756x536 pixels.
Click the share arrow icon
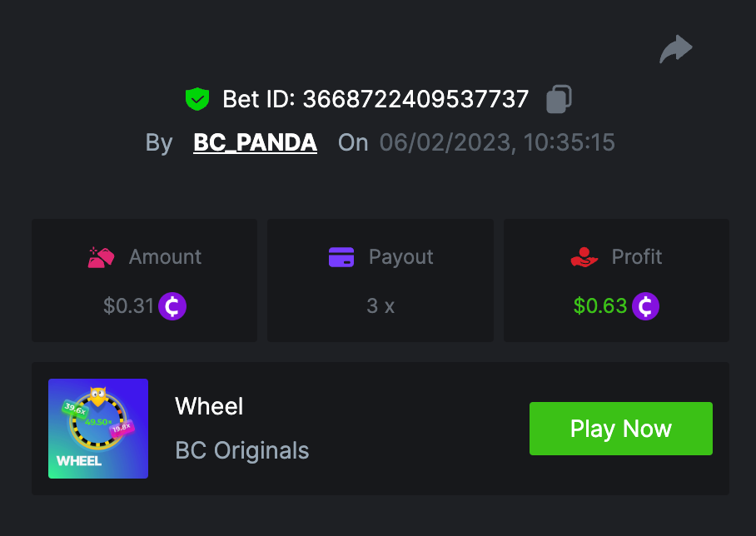[x=676, y=48]
